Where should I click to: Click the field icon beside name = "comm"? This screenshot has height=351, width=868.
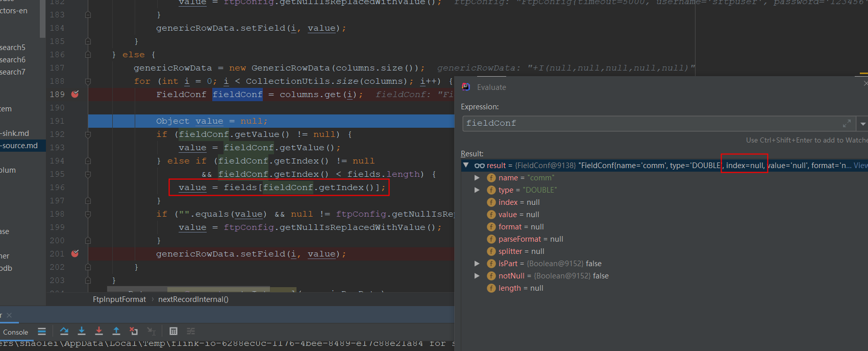pyautogui.click(x=491, y=177)
